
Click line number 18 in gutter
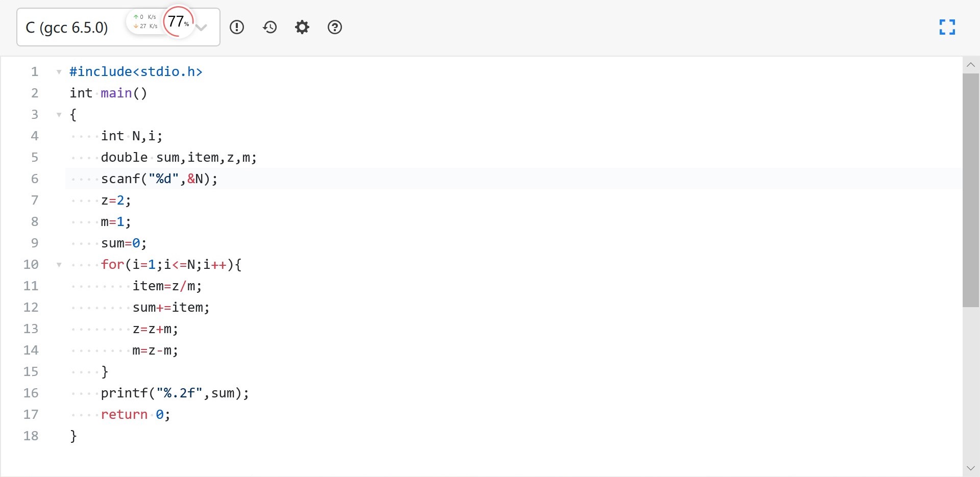click(31, 436)
